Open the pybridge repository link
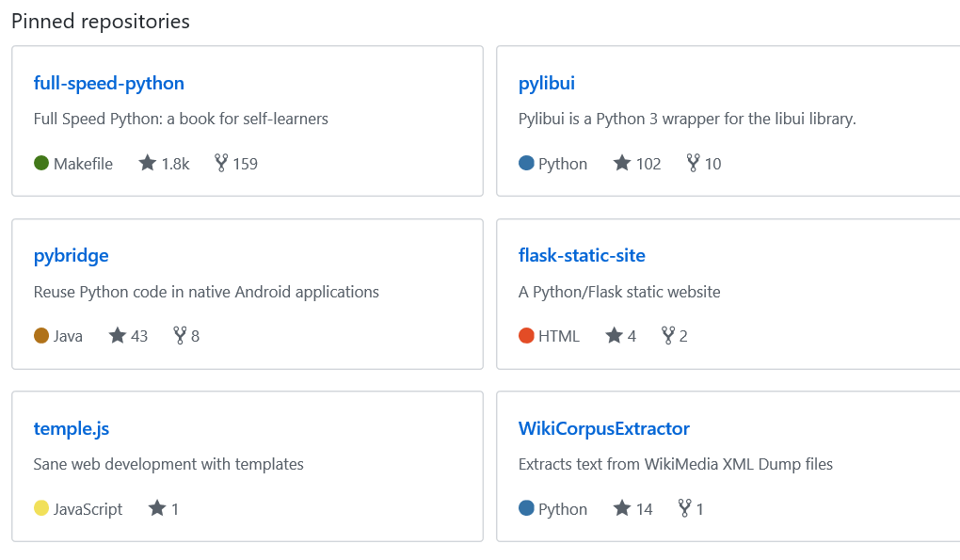This screenshot has width=960, height=560. (x=71, y=256)
